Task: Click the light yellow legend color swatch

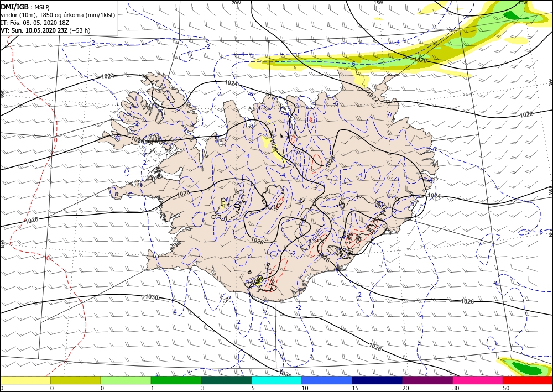Action: click(x=25, y=380)
